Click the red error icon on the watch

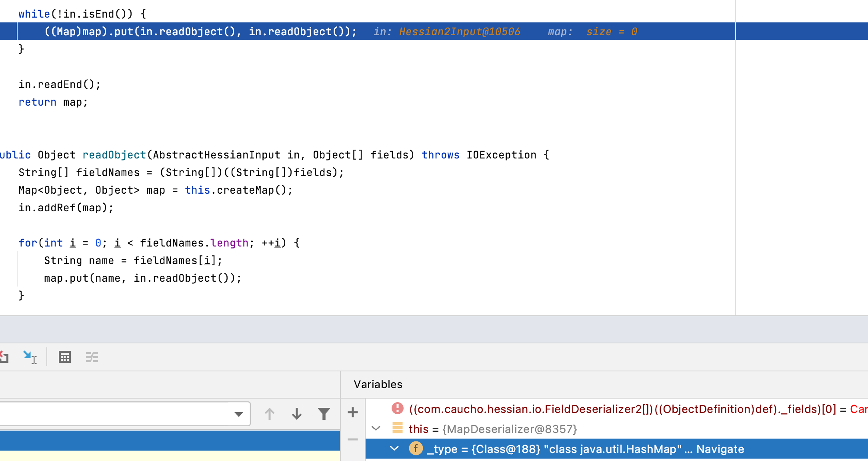[x=397, y=408]
